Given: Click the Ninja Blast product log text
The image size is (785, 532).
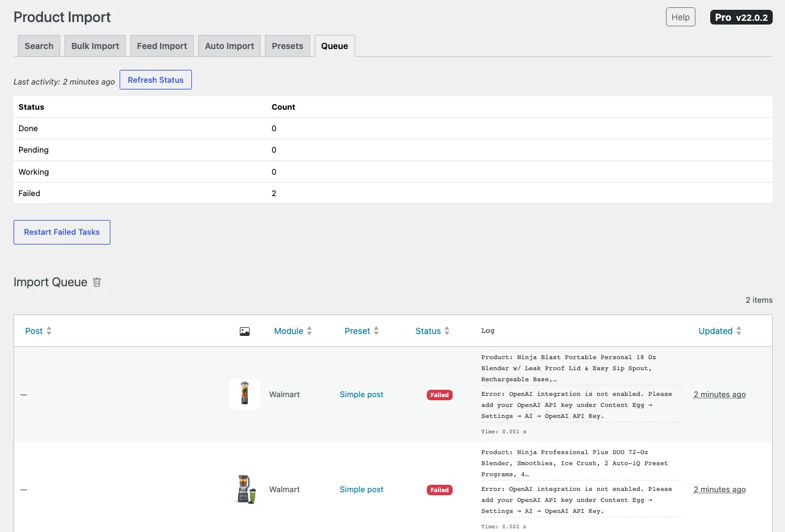Looking at the screenshot, I should pos(569,368).
